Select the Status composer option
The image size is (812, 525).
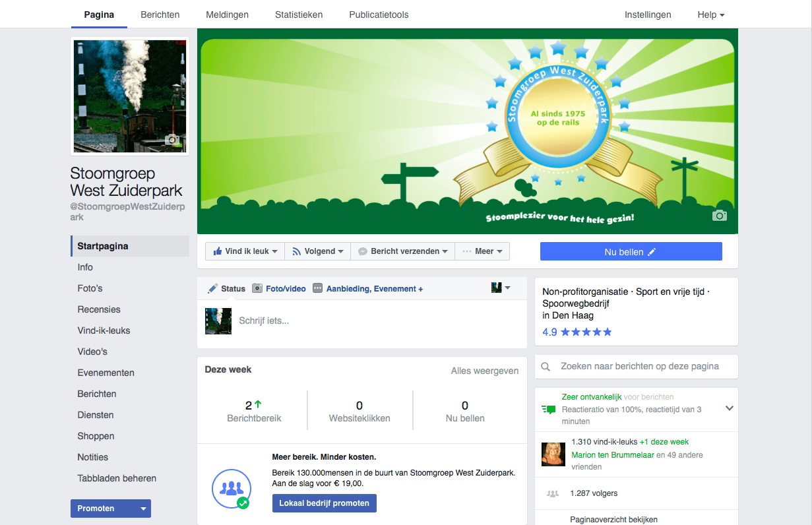coord(226,288)
